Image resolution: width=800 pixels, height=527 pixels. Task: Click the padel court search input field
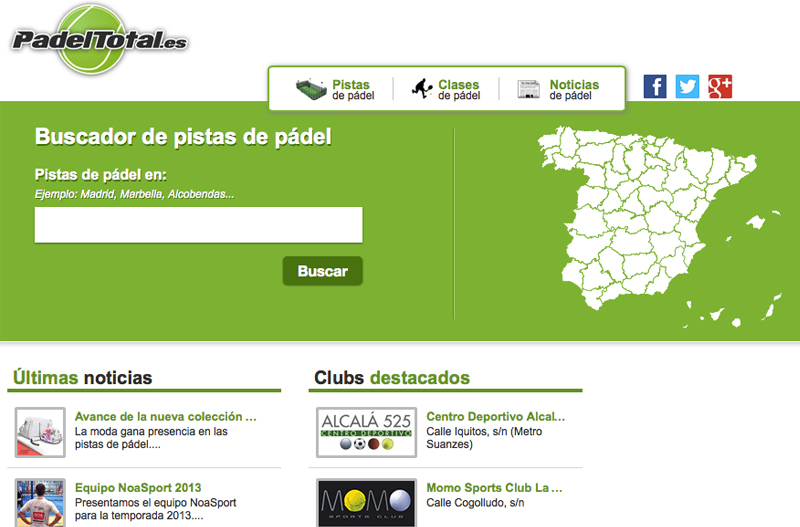click(198, 225)
